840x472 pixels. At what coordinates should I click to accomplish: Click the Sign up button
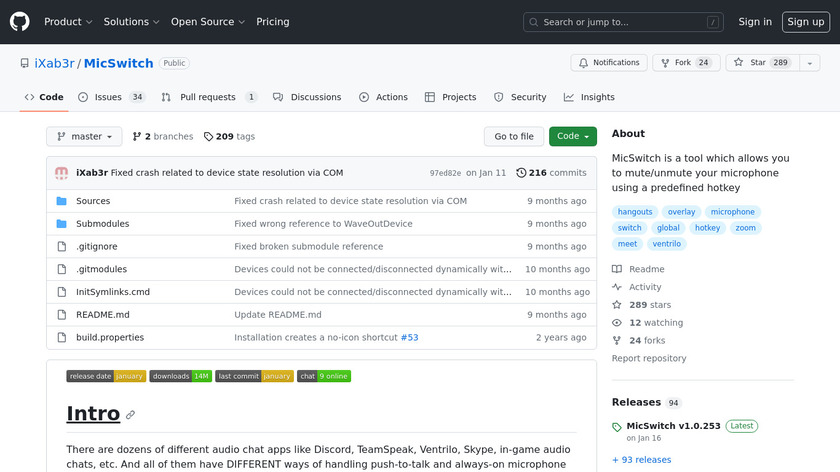[805, 22]
